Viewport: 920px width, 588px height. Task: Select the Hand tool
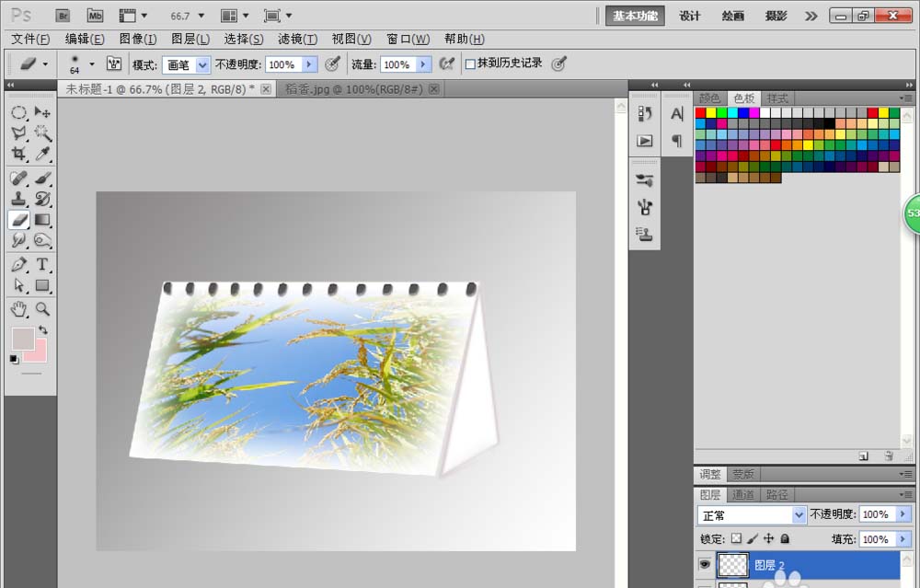[18, 308]
